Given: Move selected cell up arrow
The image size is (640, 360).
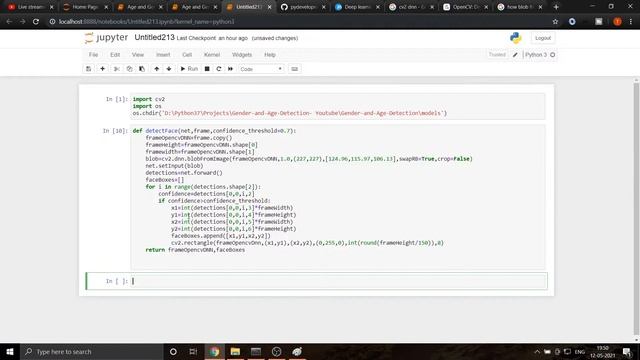Looking at the screenshot, I should [157, 69].
